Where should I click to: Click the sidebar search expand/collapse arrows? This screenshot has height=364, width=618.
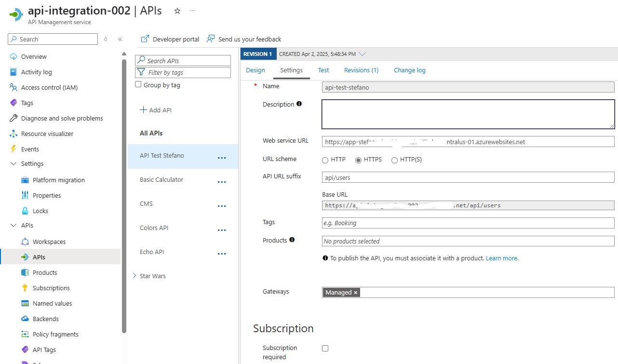[106, 39]
